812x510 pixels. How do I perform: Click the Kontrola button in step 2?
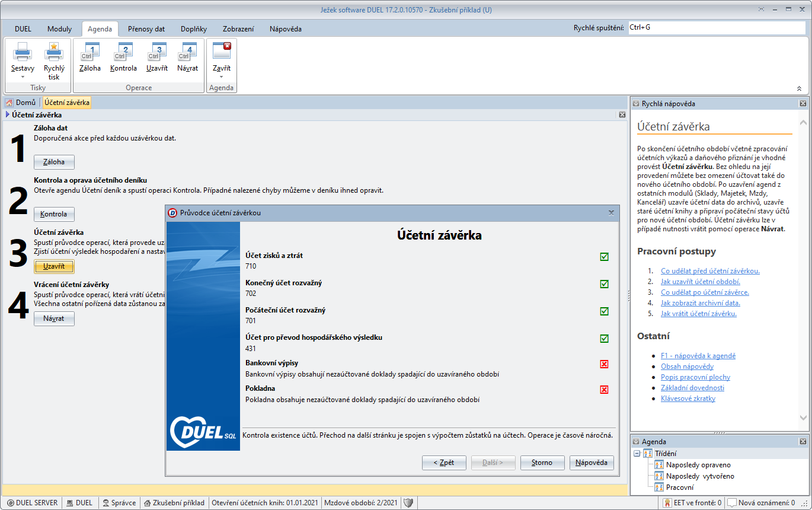pyautogui.click(x=54, y=214)
